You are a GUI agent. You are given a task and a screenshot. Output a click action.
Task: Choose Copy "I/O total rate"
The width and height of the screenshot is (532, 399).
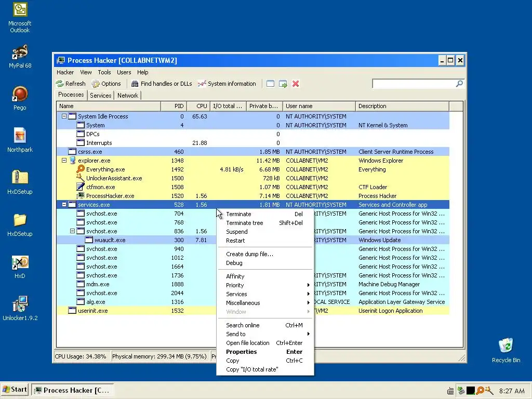[x=265, y=369]
